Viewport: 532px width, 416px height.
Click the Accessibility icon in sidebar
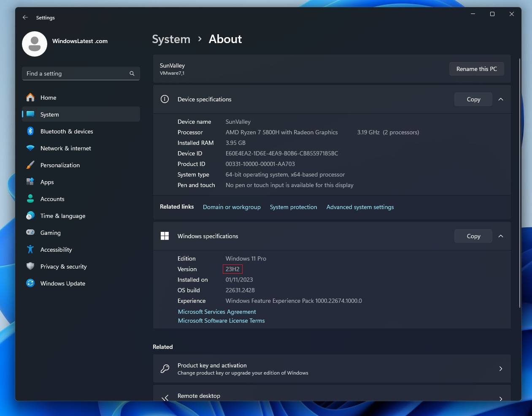30,250
